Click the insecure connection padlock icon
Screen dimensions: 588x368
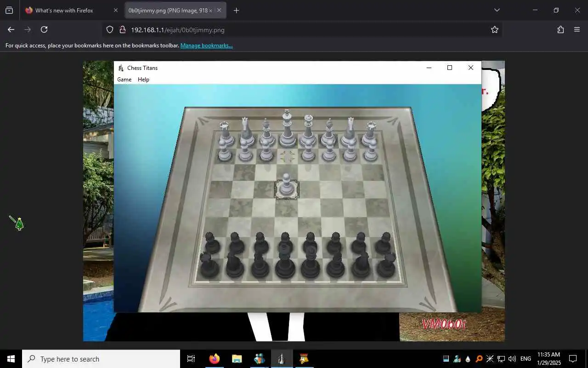click(122, 29)
